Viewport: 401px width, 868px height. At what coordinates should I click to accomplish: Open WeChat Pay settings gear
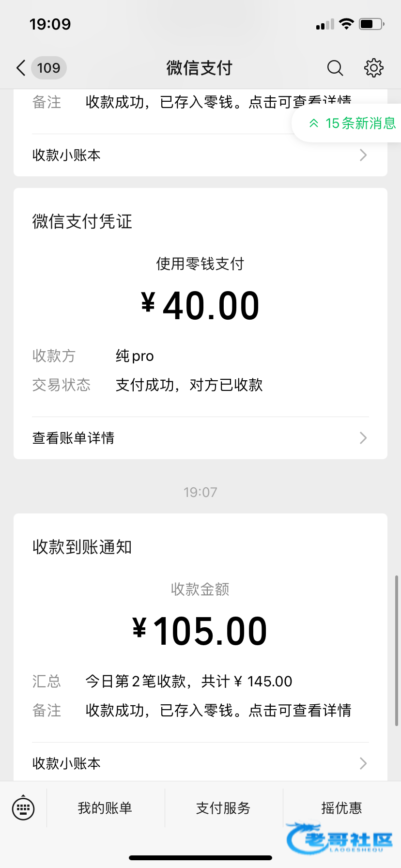click(373, 68)
